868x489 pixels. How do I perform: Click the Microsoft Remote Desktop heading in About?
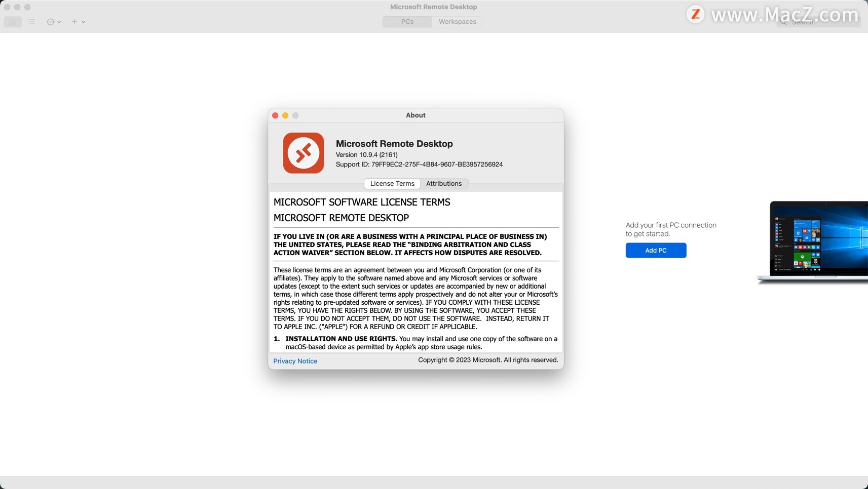tap(394, 144)
